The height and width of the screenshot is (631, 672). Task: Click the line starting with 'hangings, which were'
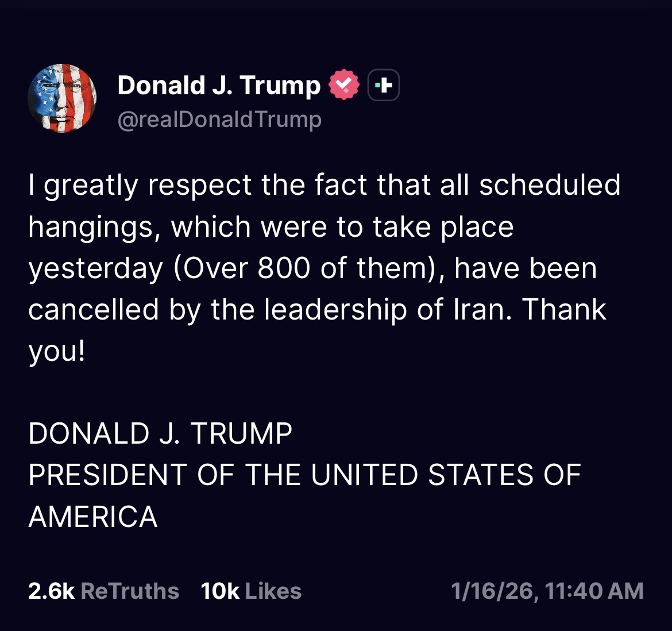coord(271,226)
